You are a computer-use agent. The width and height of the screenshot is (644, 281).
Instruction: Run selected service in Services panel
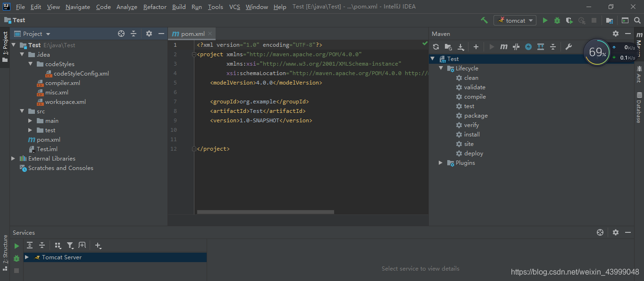(x=17, y=246)
